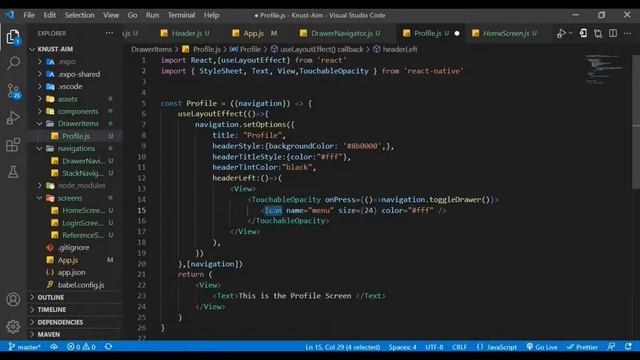Open the Extensions view icon

pyautogui.click(x=13, y=144)
